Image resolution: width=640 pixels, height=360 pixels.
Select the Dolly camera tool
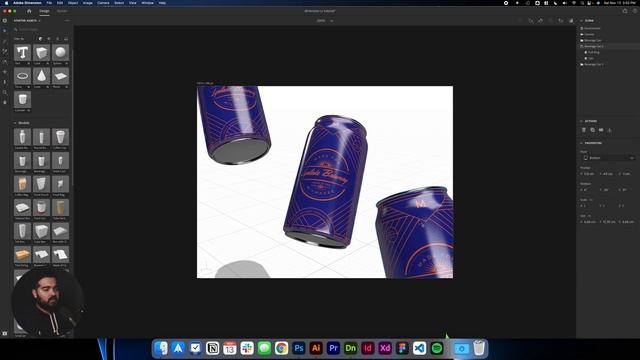[x=5, y=82]
